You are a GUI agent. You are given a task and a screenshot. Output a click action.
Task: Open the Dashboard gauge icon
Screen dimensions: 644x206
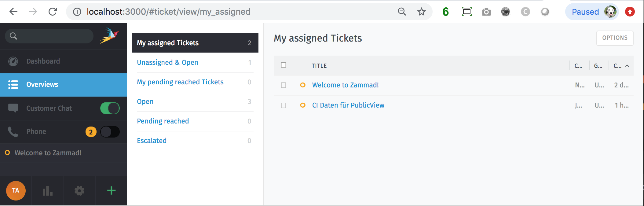click(13, 61)
